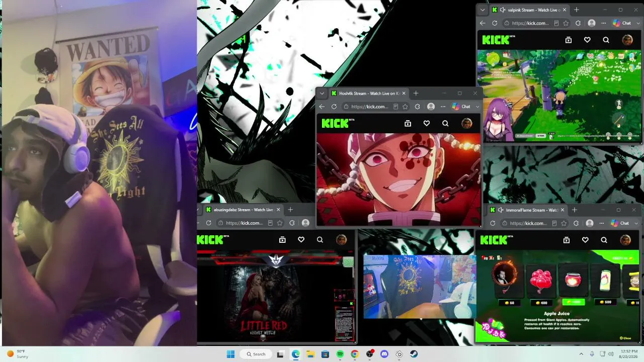Viewport: 644px width, 362px height.
Task: Go back in the Hosh4k browser window
Action: click(322, 107)
